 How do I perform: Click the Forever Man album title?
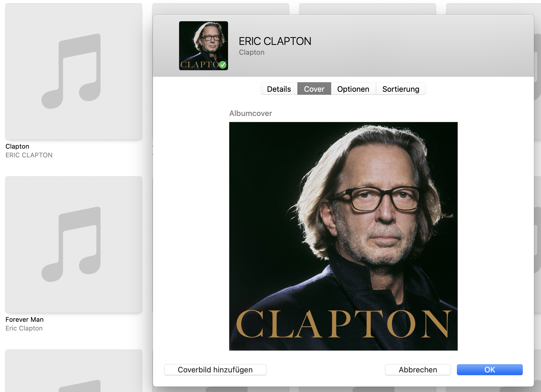[24, 320]
